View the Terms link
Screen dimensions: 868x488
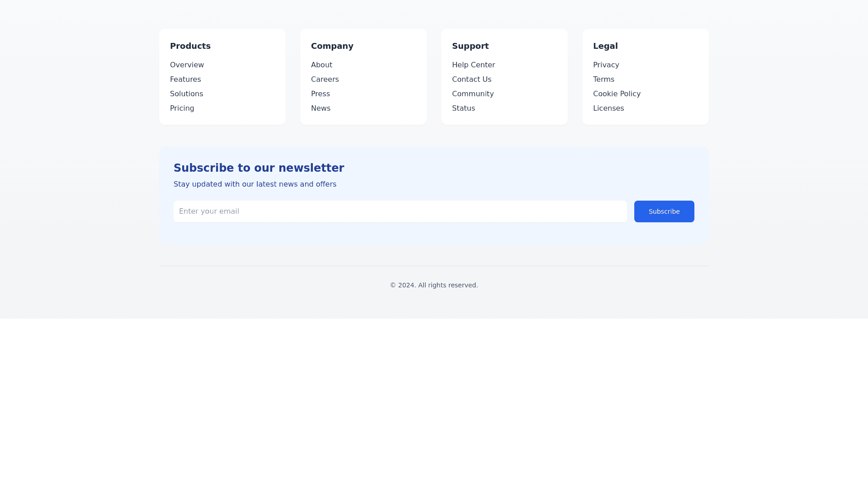click(x=604, y=80)
